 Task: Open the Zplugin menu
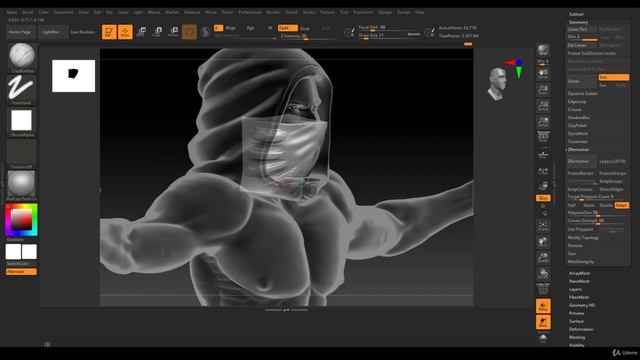[x=385, y=12]
